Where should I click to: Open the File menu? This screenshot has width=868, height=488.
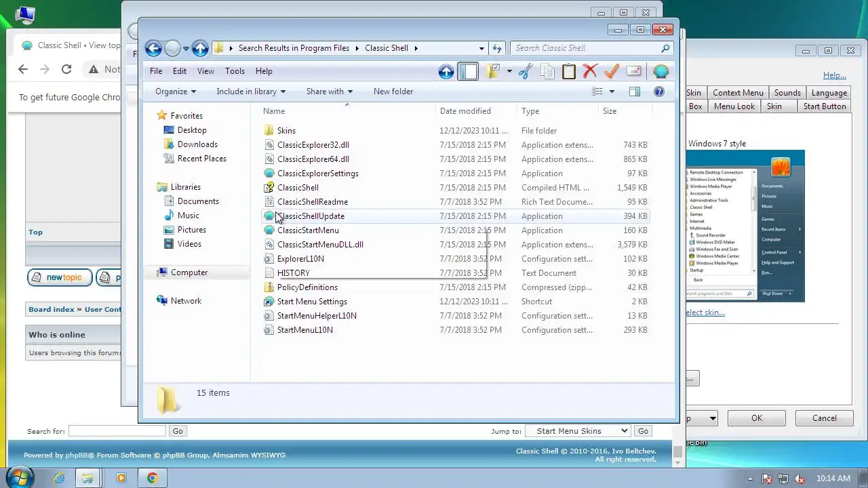pyautogui.click(x=156, y=71)
